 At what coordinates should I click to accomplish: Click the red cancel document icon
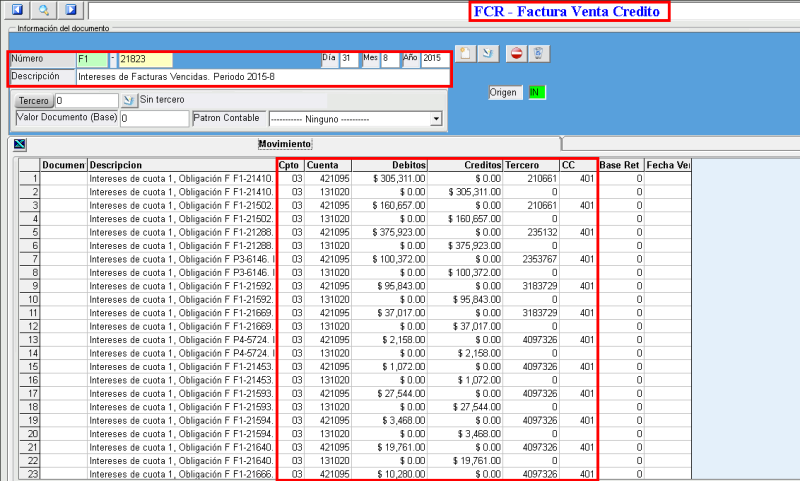click(x=516, y=53)
